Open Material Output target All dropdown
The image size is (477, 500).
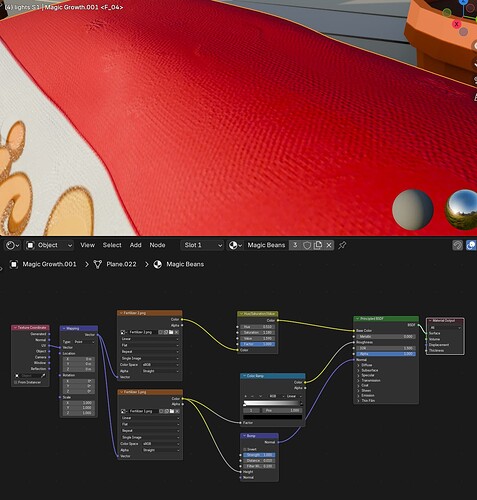[445, 328]
